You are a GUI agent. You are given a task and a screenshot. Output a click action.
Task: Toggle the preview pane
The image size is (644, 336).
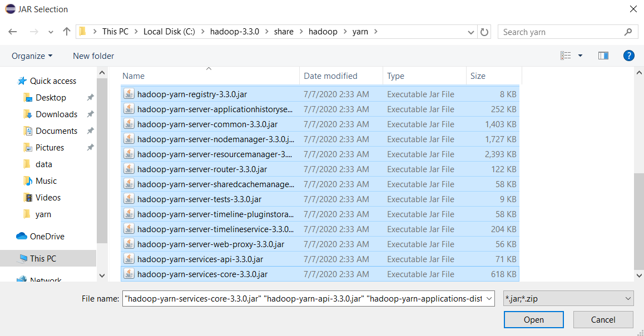603,56
